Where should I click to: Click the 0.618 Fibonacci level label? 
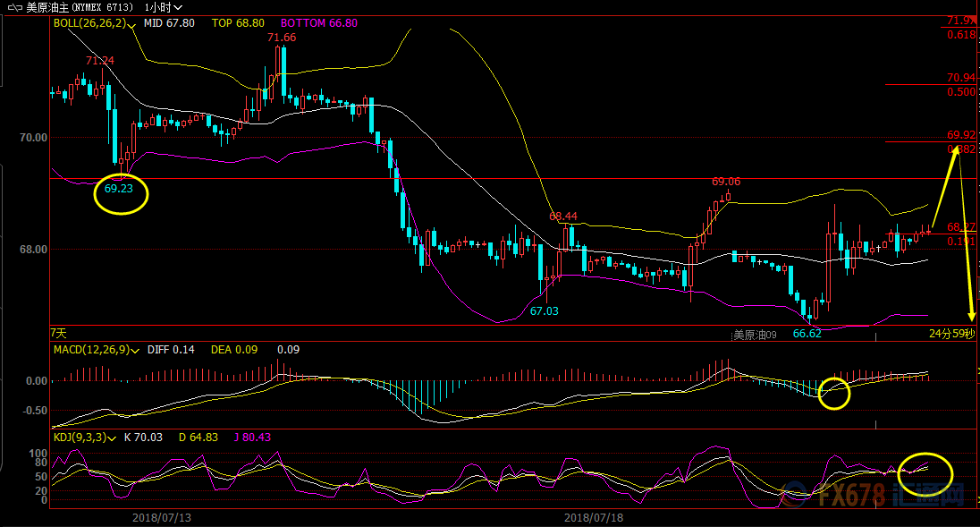[960, 35]
